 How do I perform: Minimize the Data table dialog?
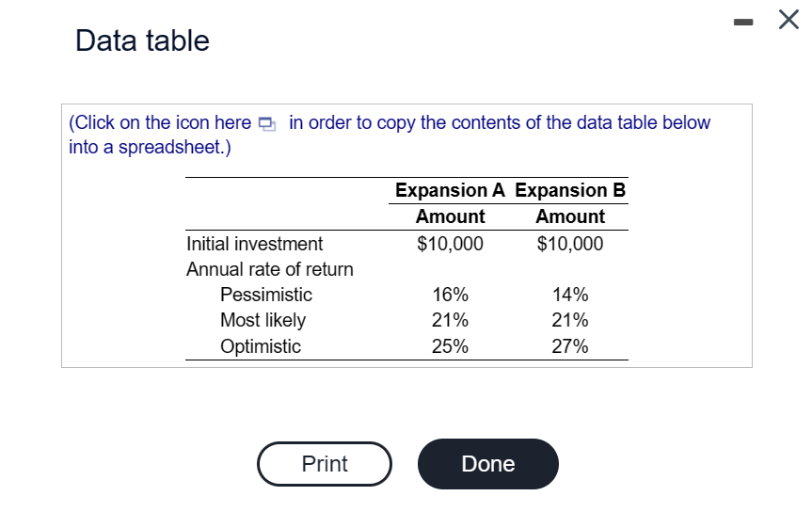coord(743,22)
